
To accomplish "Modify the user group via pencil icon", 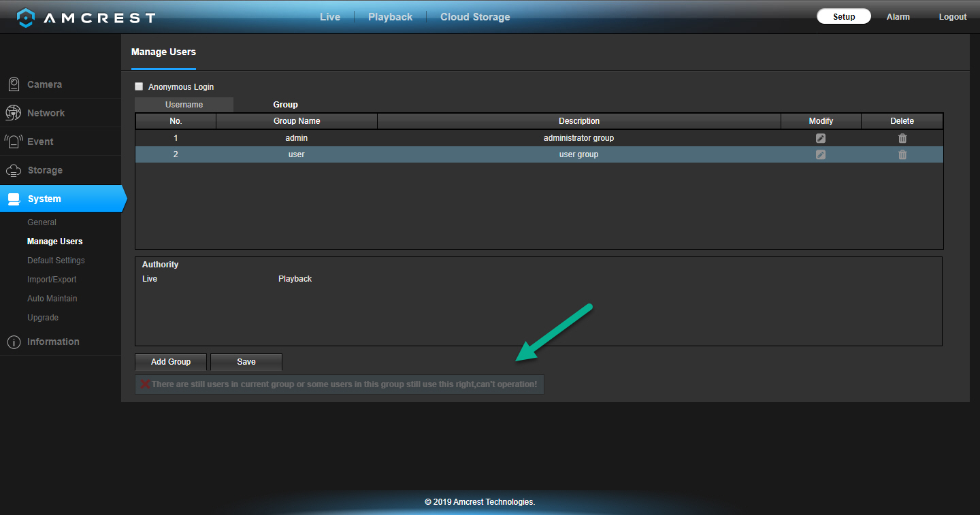I will [821, 154].
